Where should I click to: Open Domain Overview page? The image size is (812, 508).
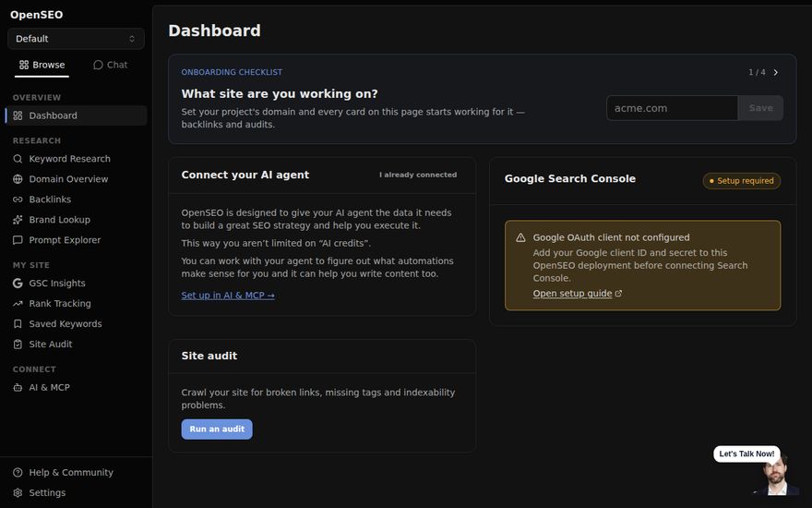76,179
